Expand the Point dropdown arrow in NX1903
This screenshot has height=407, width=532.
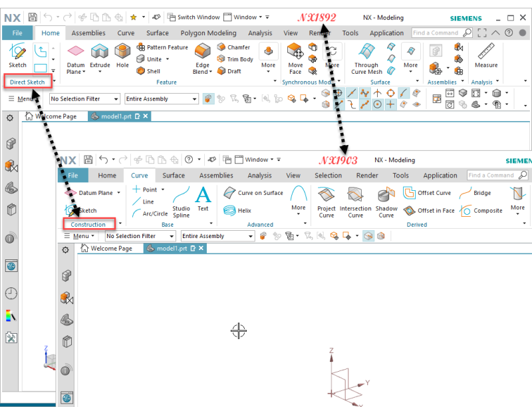(163, 190)
